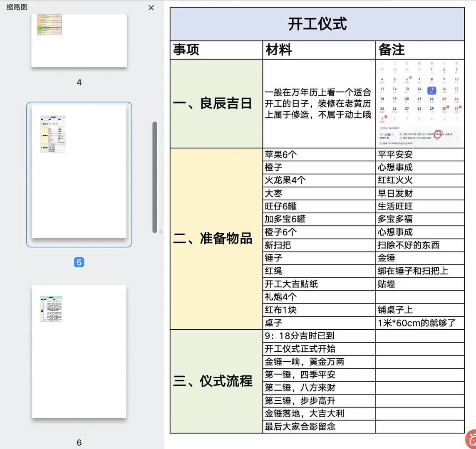Viewport: 476px width, 449px height.
Task: Click the badge beside December 1 in the calendar
Action: 386,116
